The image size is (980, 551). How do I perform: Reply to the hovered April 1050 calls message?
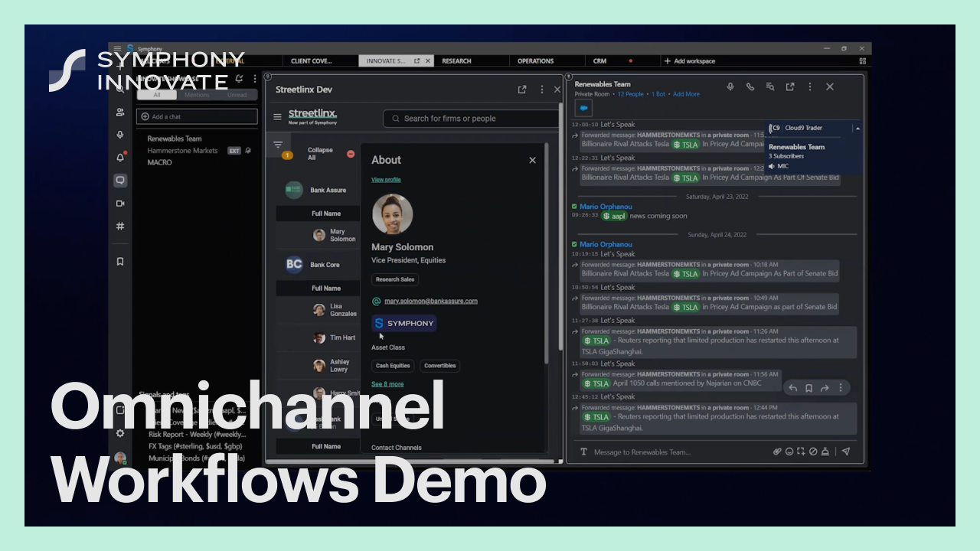coord(793,388)
